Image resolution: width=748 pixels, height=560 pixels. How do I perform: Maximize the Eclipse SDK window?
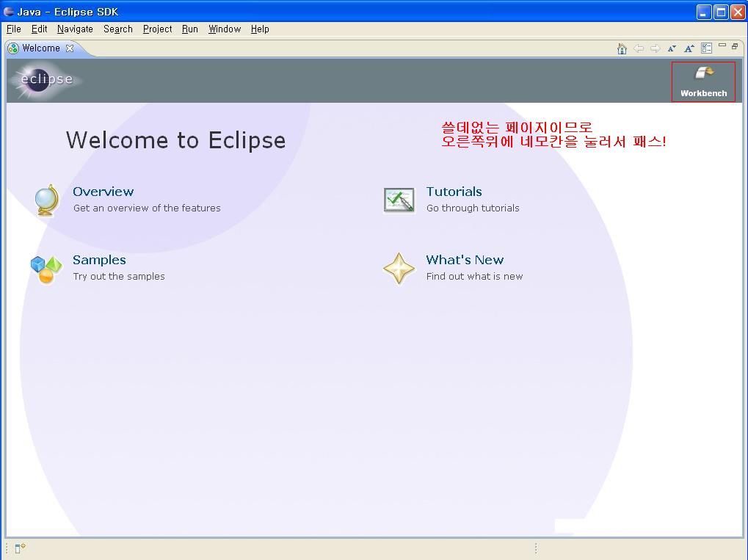pos(721,12)
